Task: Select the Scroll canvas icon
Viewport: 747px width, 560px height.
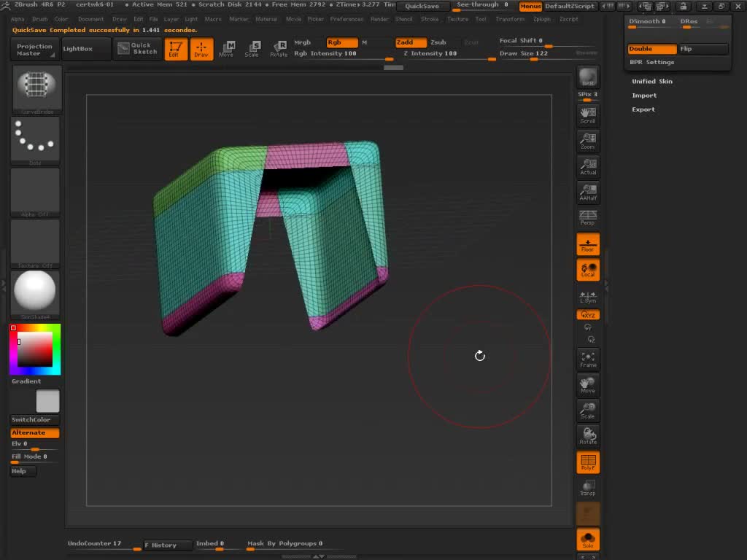Action: [x=588, y=116]
